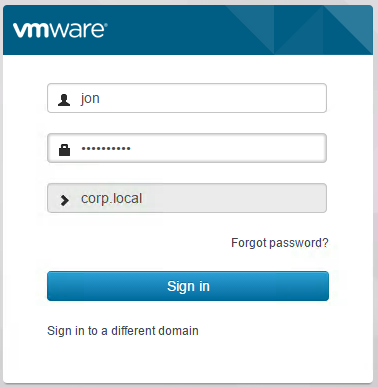Click the registered trademark symbol after vmware
378x387 pixels.
coord(106,25)
